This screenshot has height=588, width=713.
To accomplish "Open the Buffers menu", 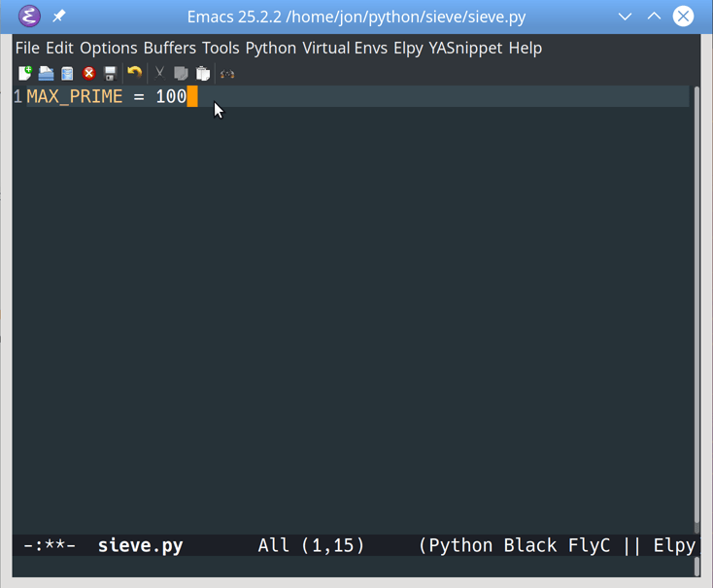I will pos(170,48).
